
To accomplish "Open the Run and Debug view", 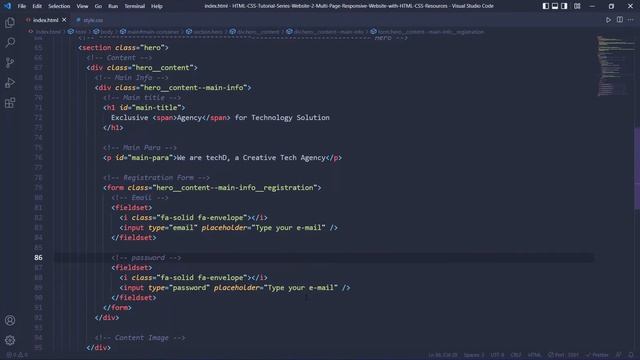I will (10, 82).
